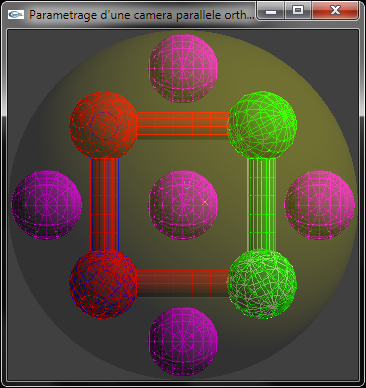The height and width of the screenshot is (388, 366).
Task: Pick the vertical green cylinder on the right
Action: point(262,204)
